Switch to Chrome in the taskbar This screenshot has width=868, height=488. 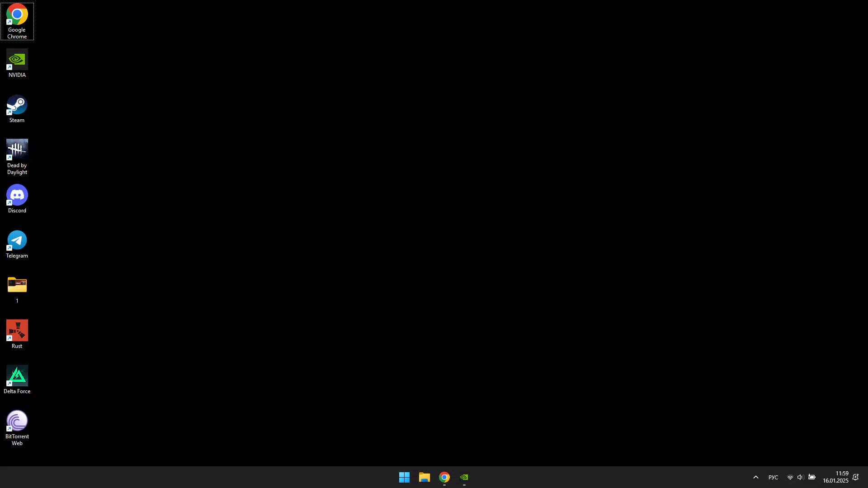pyautogui.click(x=444, y=477)
